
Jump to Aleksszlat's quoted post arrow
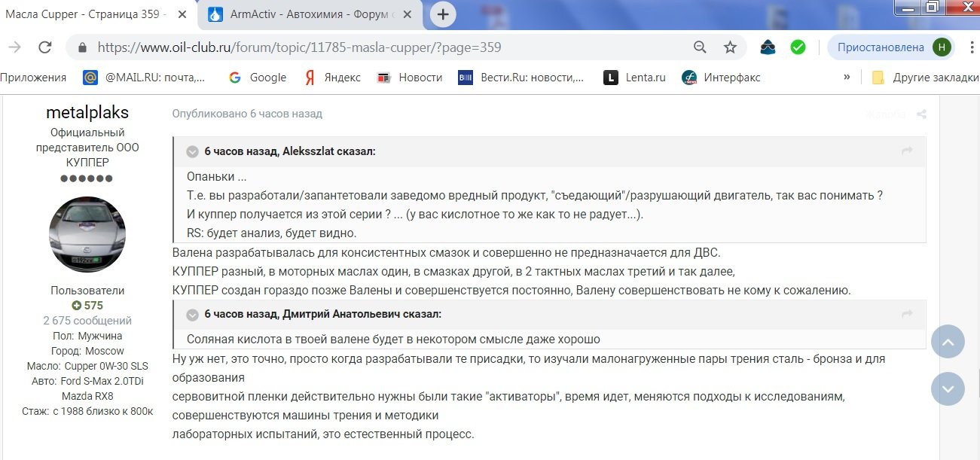[907, 151]
